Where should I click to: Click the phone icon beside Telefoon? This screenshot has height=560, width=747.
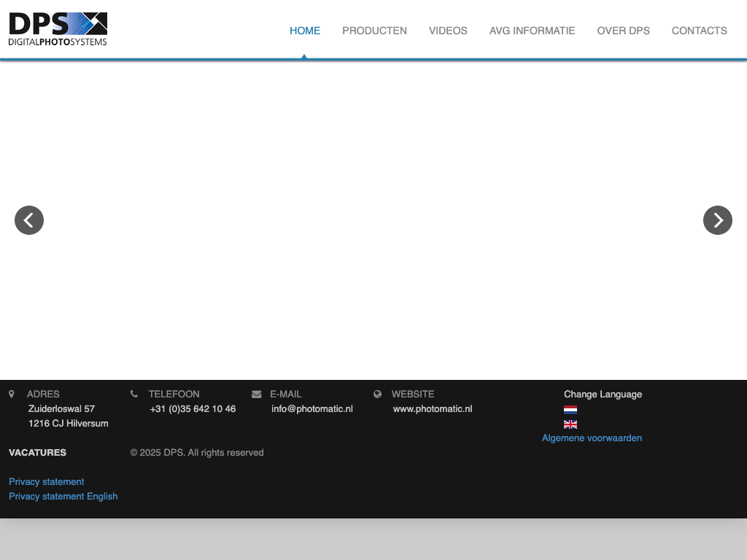tap(134, 394)
